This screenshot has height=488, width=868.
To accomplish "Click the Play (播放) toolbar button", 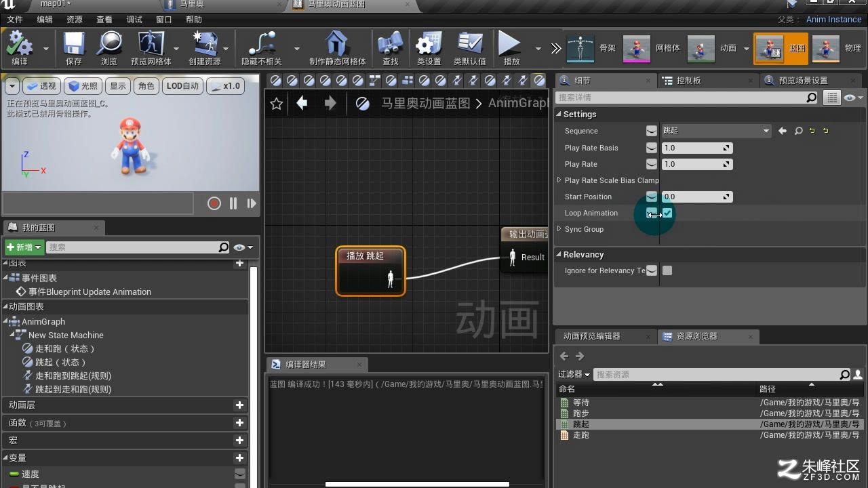I will 510,48.
